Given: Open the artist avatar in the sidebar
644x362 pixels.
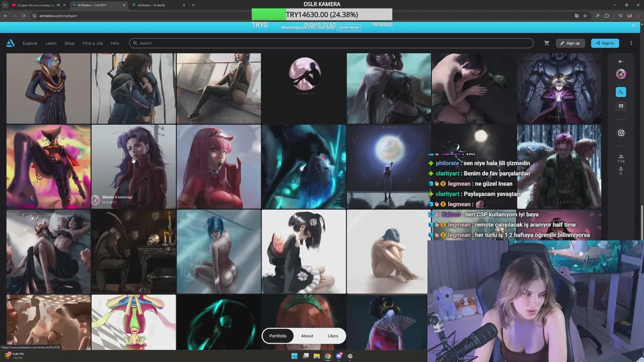Looking at the screenshot, I should coord(621,74).
